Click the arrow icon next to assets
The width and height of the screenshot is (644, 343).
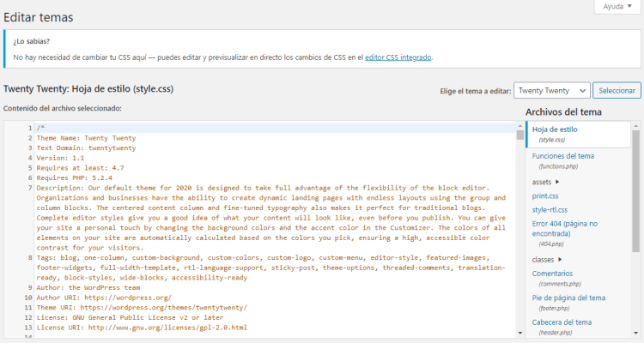(556, 182)
